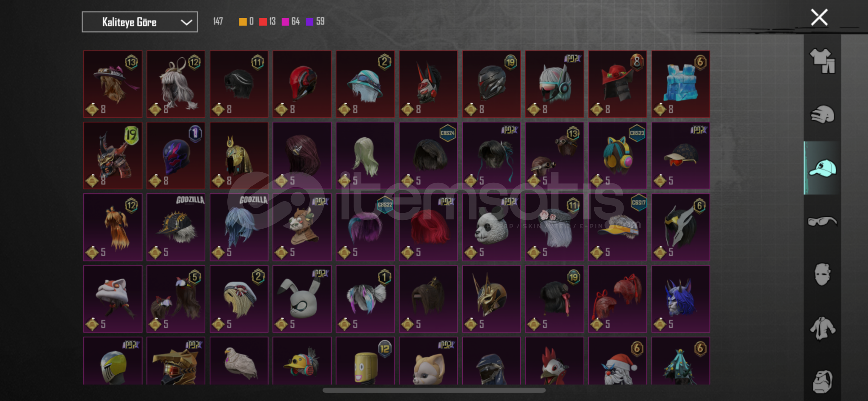Filter by pink quality swatch showing 64
868x401 pixels.
click(x=285, y=22)
